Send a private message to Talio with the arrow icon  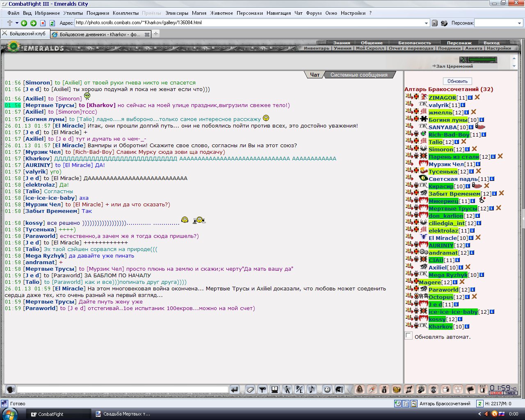409,142
